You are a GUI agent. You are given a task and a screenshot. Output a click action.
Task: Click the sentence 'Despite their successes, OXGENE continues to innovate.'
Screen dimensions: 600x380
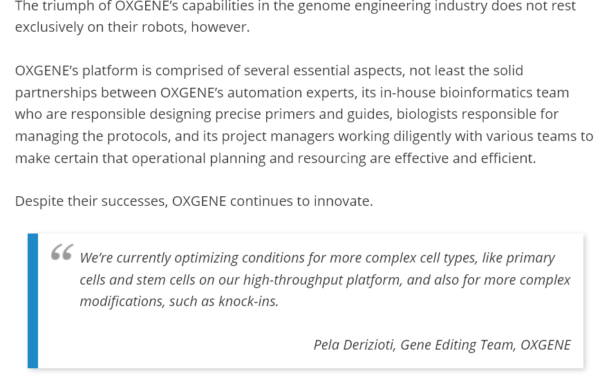pos(194,201)
